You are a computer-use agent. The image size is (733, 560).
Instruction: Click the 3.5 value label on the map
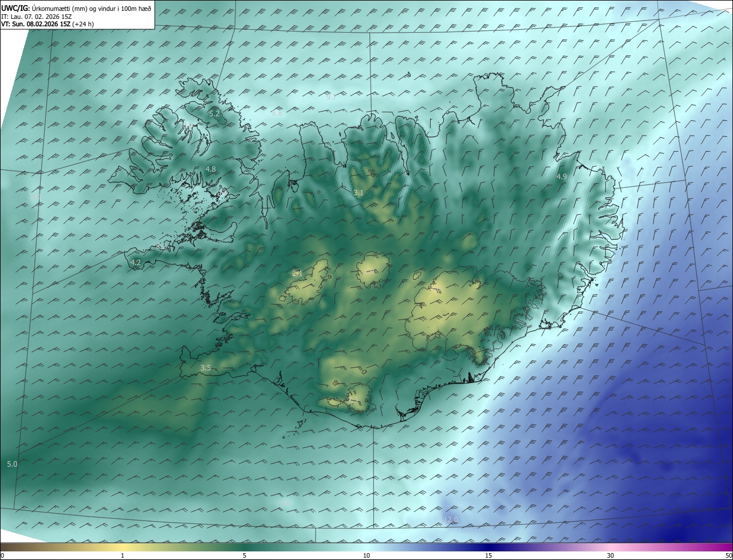coord(206,368)
